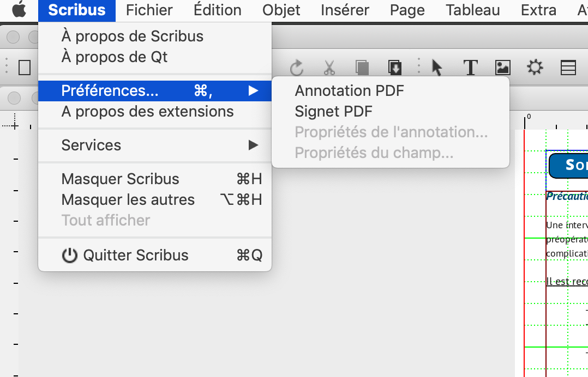Select Masquer Scribus menu entry
The image size is (588, 377).
coord(120,179)
